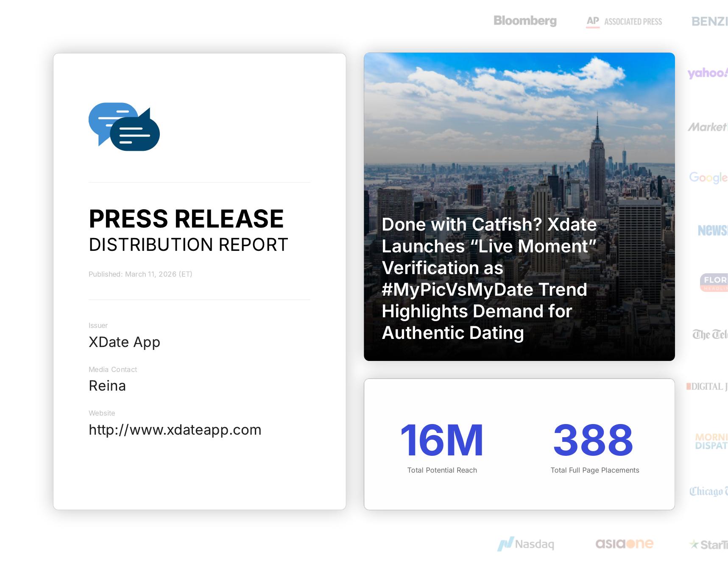Click the 388 placements figure
Screen dimensions: 728x563
pyautogui.click(x=593, y=441)
